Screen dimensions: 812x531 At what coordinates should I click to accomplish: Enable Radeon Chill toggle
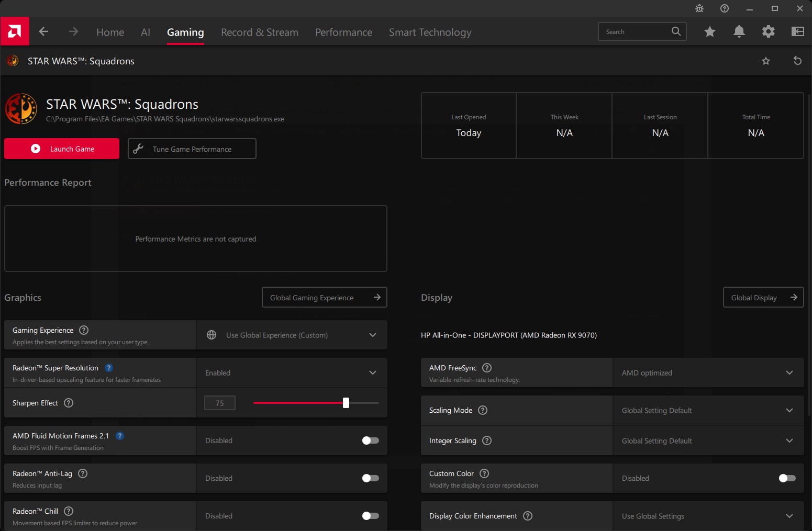pyautogui.click(x=370, y=516)
